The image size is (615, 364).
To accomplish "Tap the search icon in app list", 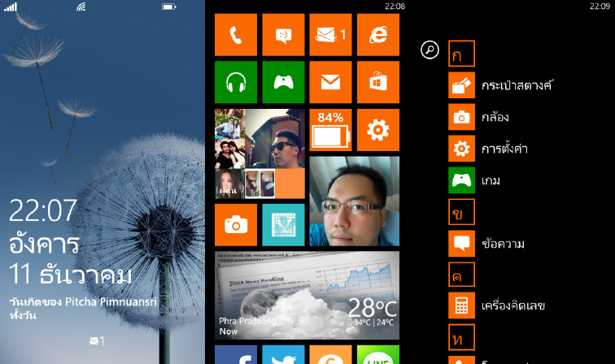I will [x=430, y=50].
